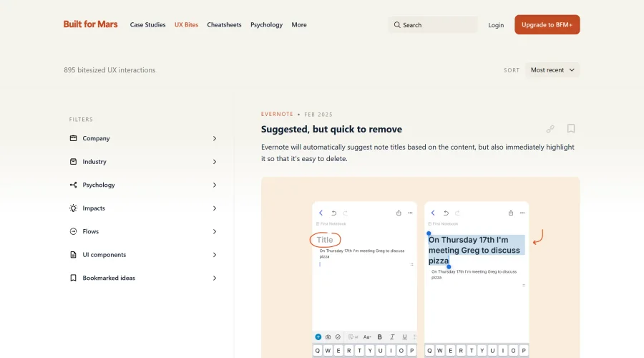Click the magnifying glass search icon

[x=397, y=24]
